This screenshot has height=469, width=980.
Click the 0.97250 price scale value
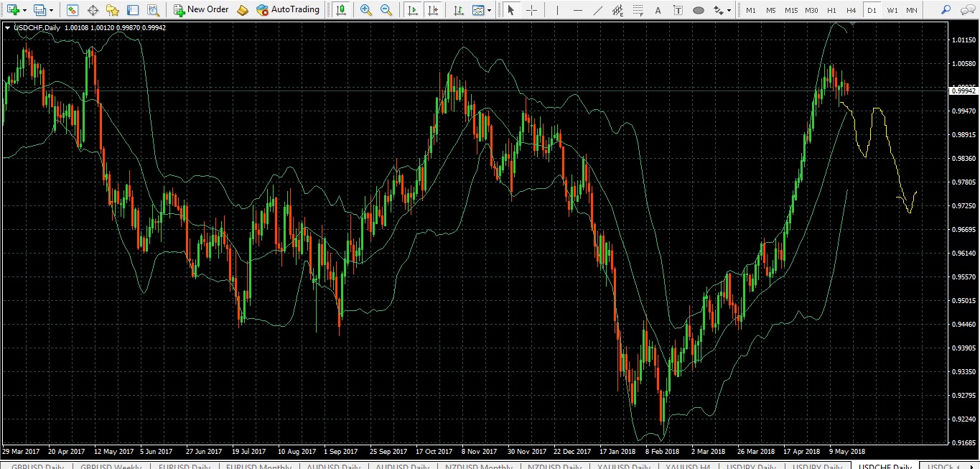[963, 206]
